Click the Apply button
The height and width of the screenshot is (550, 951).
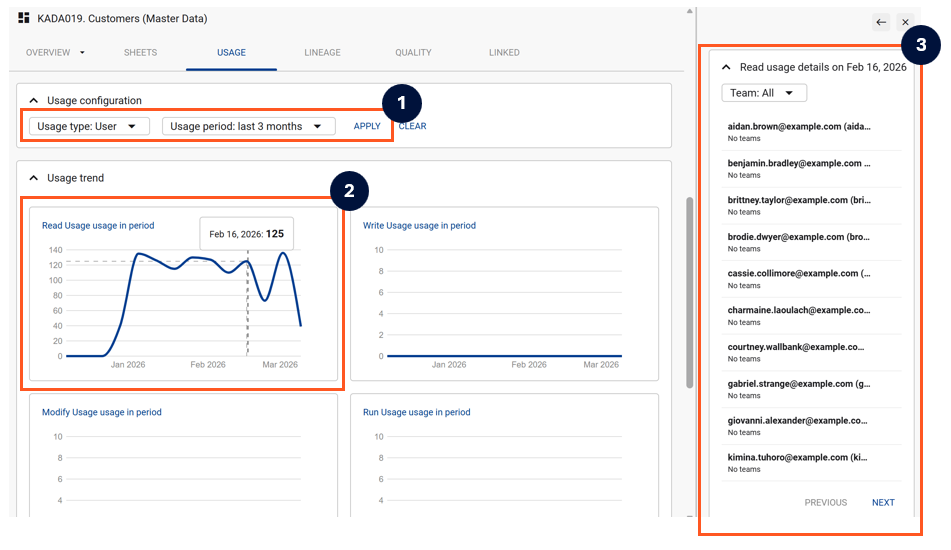coord(367,126)
